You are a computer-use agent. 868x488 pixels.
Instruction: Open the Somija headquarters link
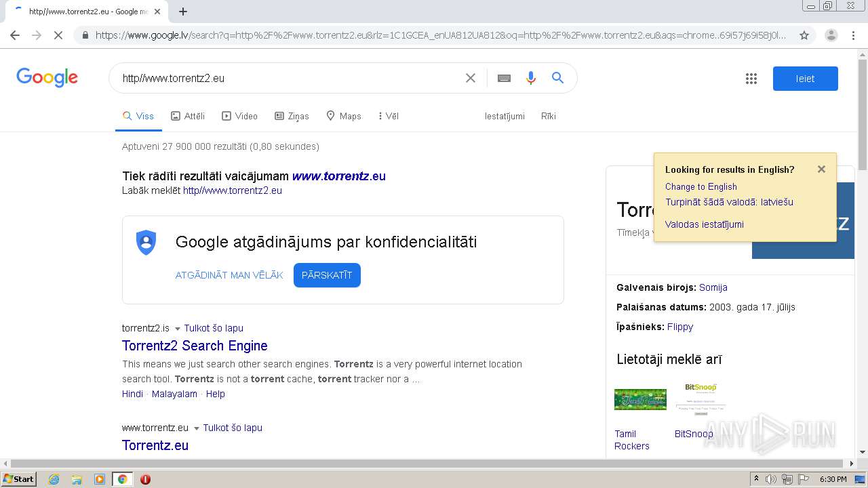click(713, 287)
